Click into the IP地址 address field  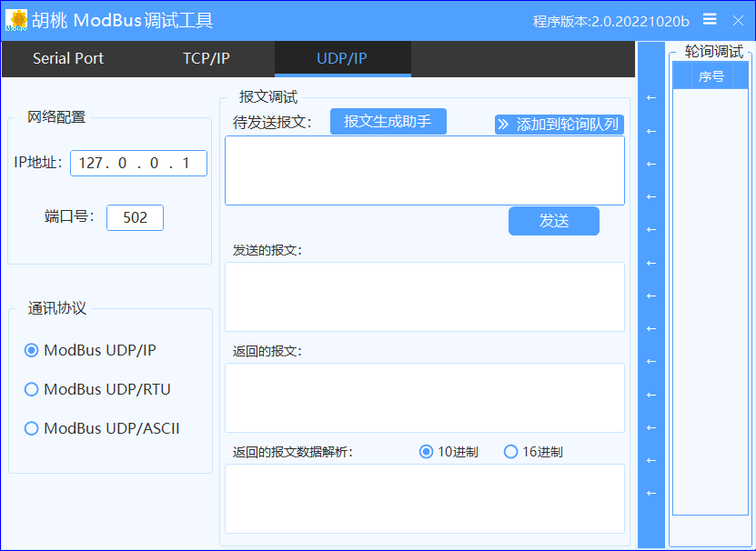(138, 164)
